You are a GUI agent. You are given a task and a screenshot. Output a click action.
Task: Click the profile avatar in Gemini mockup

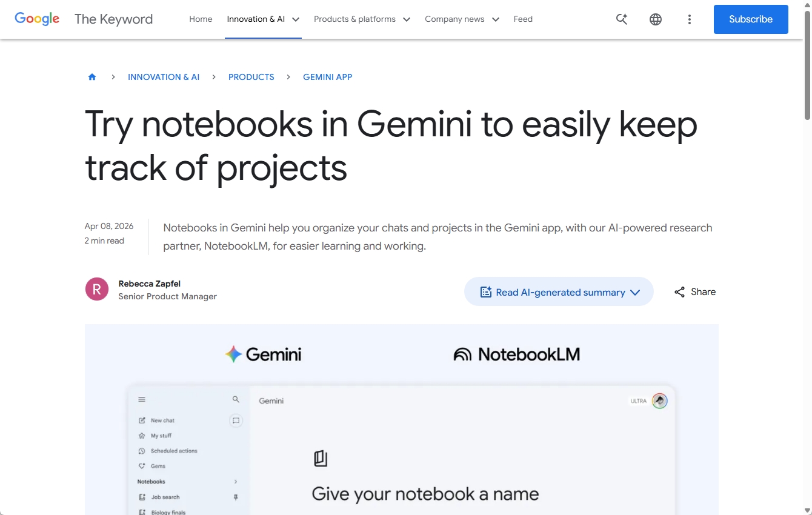tap(660, 400)
